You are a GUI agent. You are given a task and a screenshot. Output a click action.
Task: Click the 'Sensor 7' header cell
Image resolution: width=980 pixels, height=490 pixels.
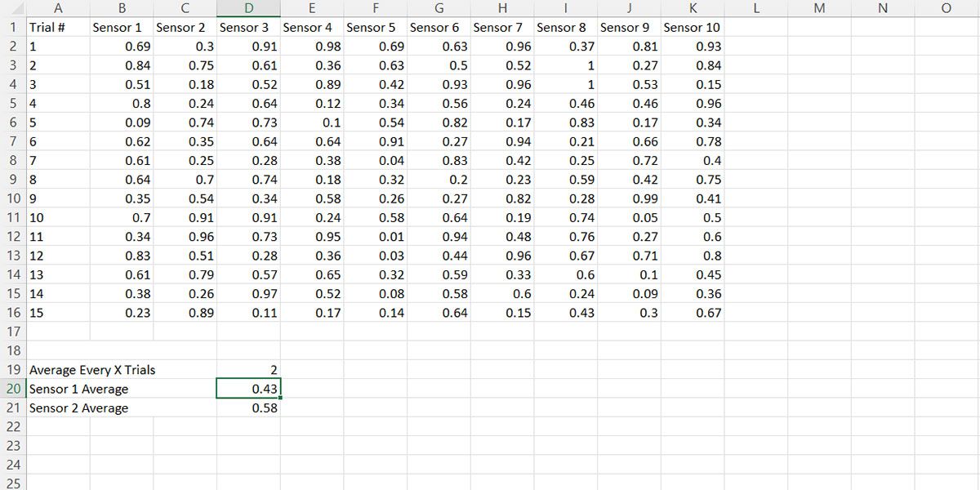click(x=502, y=27)
